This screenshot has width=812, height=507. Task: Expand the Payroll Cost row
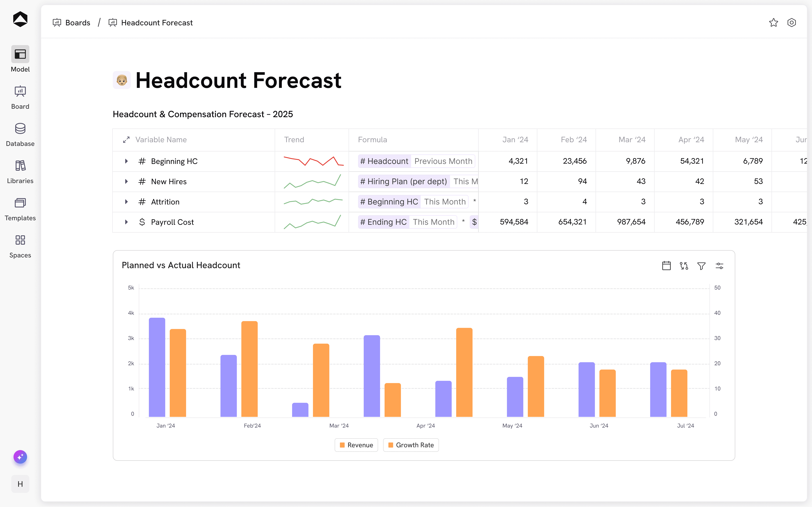point(126,222)
